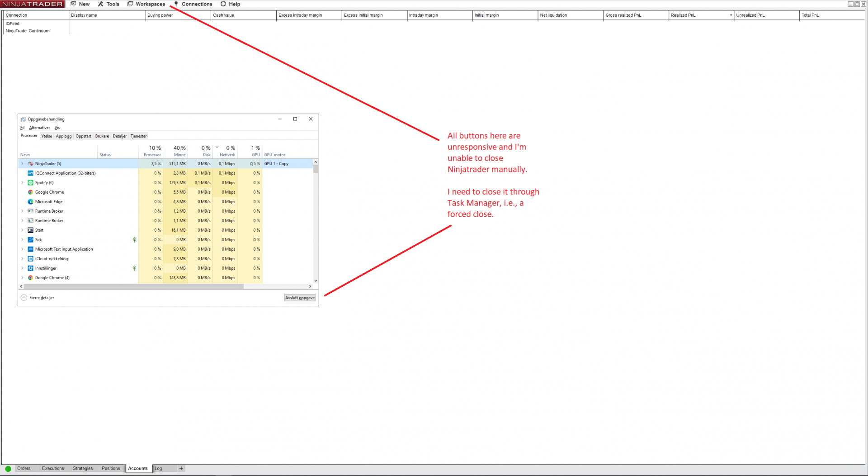Open the Vis menu

tap(57, 128)
